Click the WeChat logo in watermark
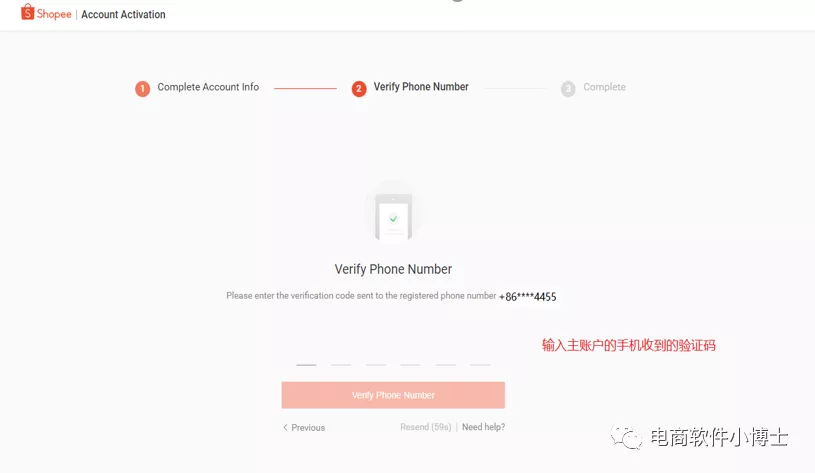This screenshot has width=815, height=473. pyautogui.click(x=626, y=437)
